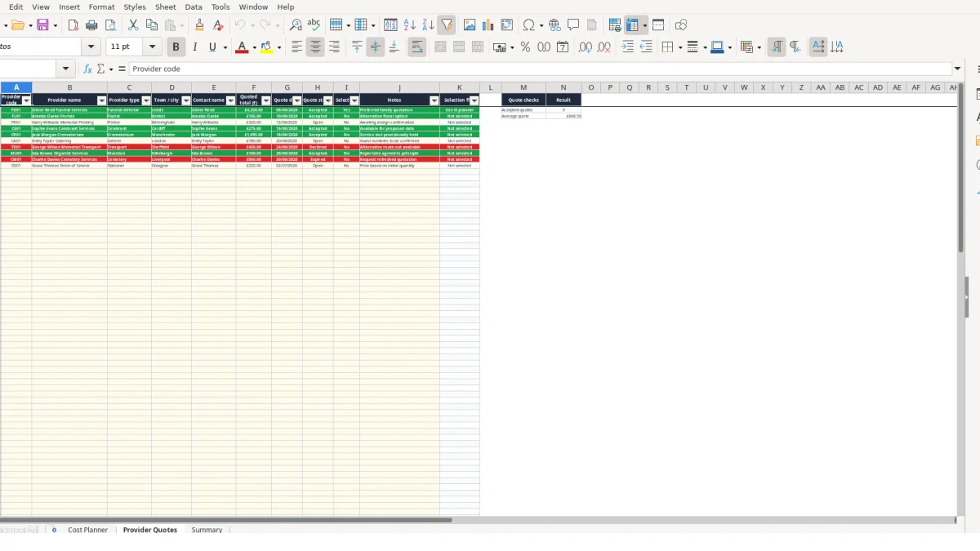Toggle bold formatting
This screenshot has width=980, height=551.
[x=176, y=47]
